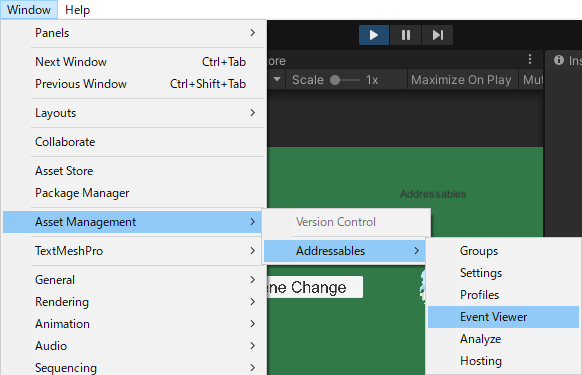Open the Game view three-dot options menu
The image size is (582, 375).
point(530,59)
